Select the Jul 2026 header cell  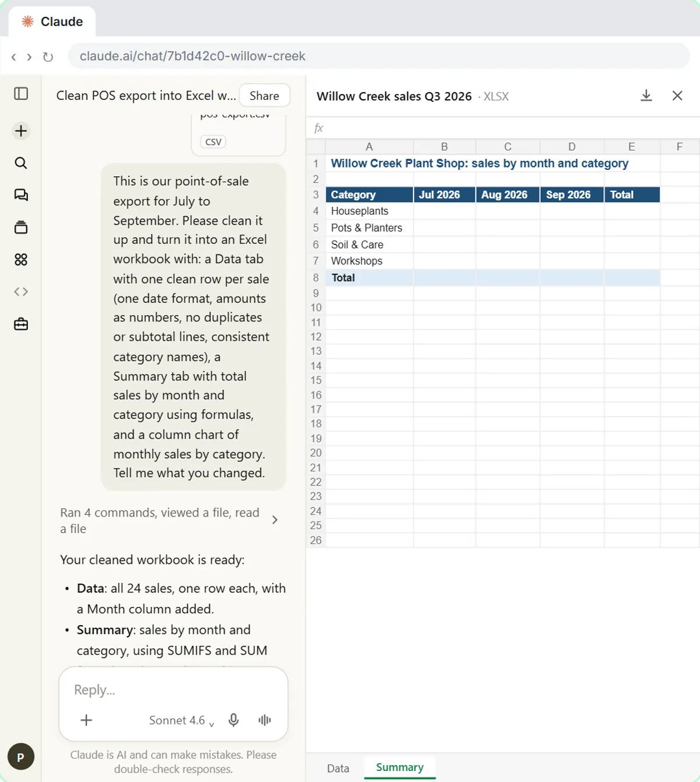(x=444, y=195)
